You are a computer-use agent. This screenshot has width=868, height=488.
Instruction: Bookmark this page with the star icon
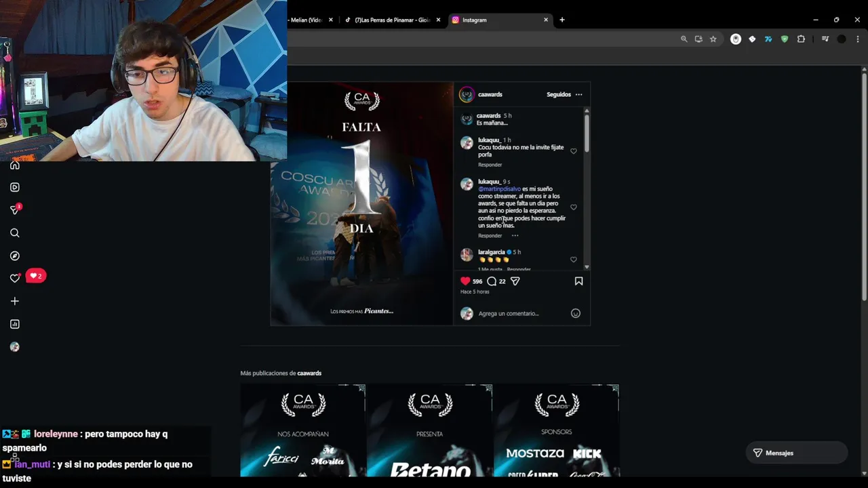[x=713, y=39]
